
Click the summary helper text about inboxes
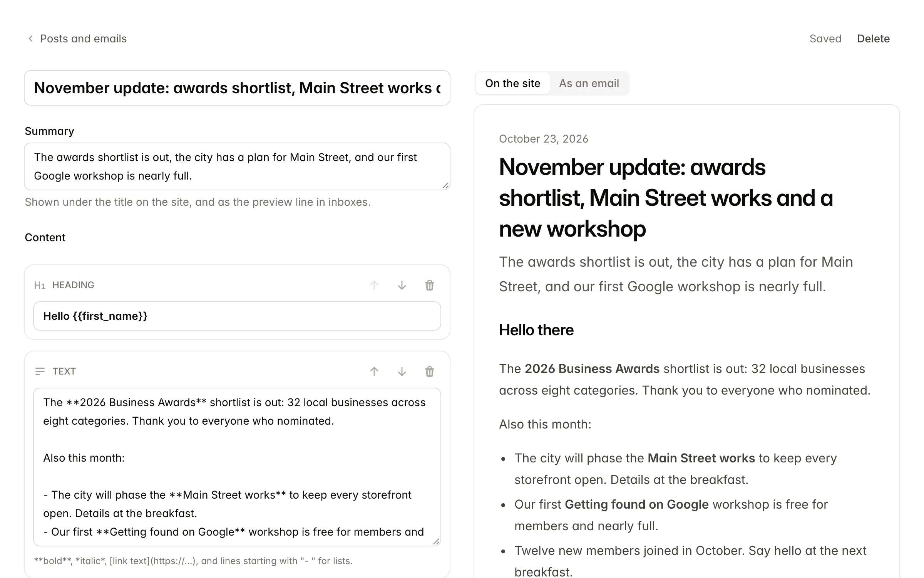coord(198,202)
